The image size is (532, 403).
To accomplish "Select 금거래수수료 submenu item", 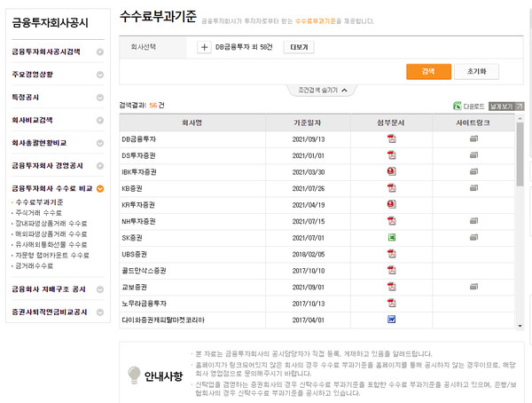I will click(35, 265).
